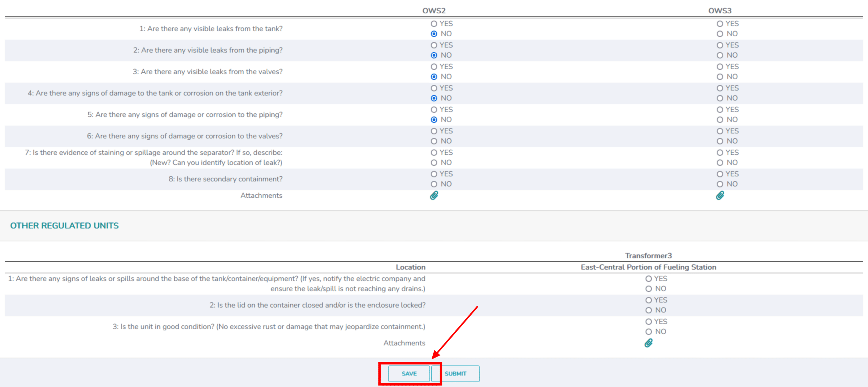Viewport: 868px width, 387px height.
Task: Select YES for OWS2 tank leaks question
Action: click(434, 24)
